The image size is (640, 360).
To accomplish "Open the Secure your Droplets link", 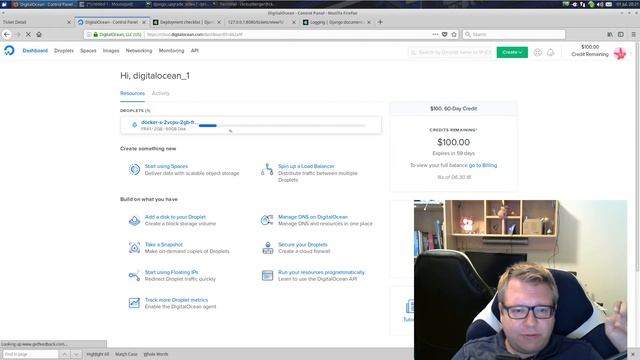I will (302, 244).
